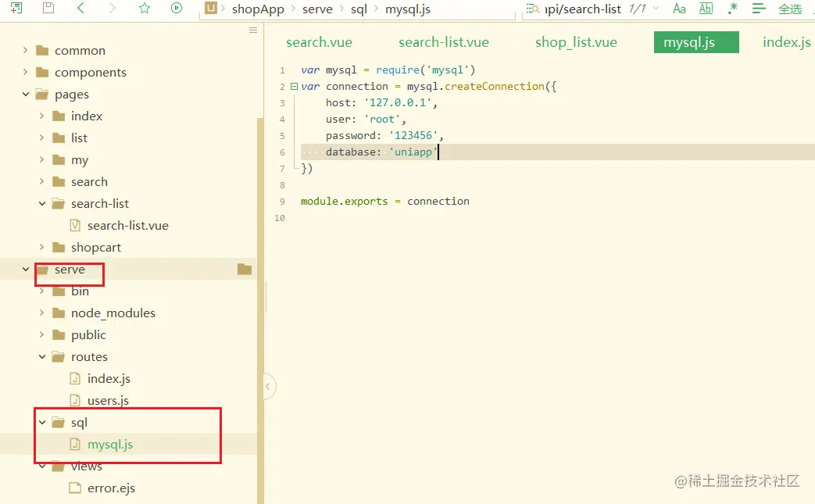Fold the createConnection block at line 2
The image size is (815, 504).
tap(294, 86)
